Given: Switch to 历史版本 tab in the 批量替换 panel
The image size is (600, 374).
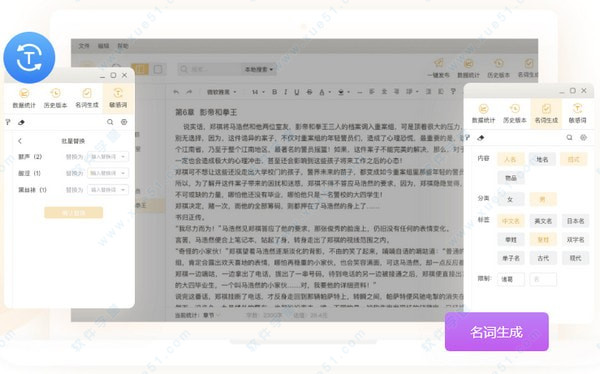Looking at the screenshot, I should 55,98.
